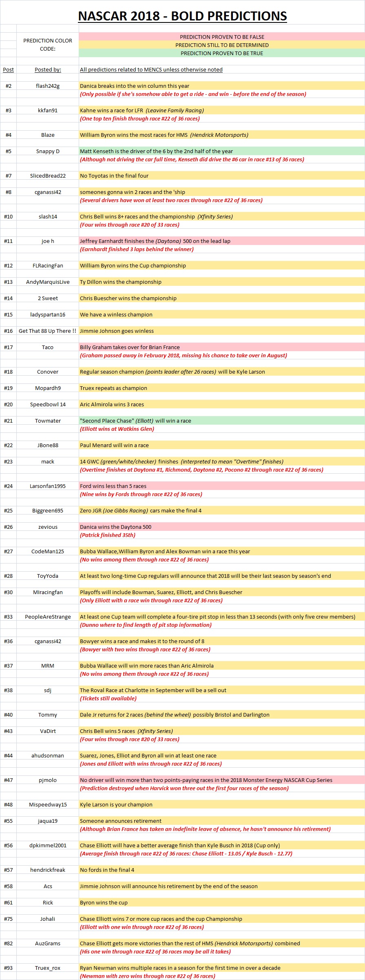Click the 'Ryan Newman wins multiple races' prediction
Viewport: 365px width, 980px height.
click(180, 968)
